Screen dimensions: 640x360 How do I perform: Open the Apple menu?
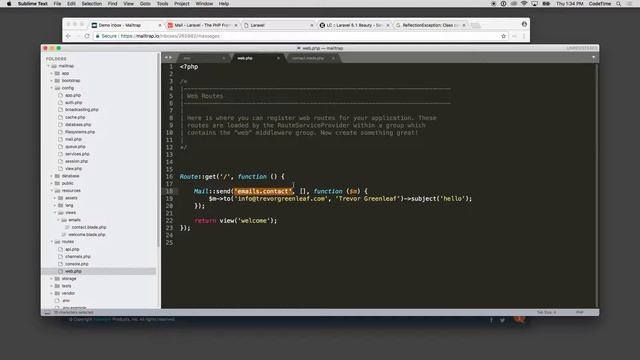click(9, 4)
